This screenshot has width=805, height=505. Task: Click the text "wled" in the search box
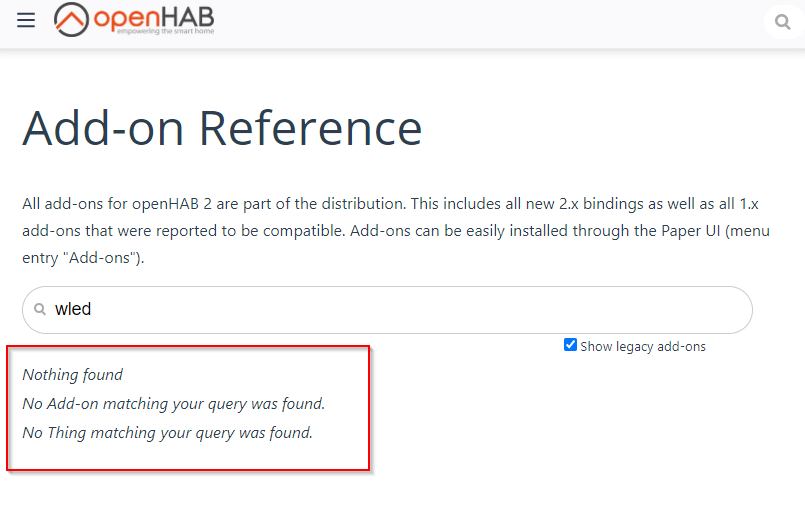click(73, 310)
